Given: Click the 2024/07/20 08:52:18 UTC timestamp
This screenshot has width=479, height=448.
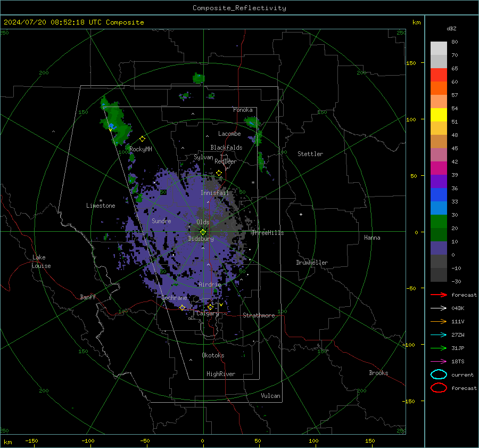Looking at the screenshot, I should click(52, 22).
